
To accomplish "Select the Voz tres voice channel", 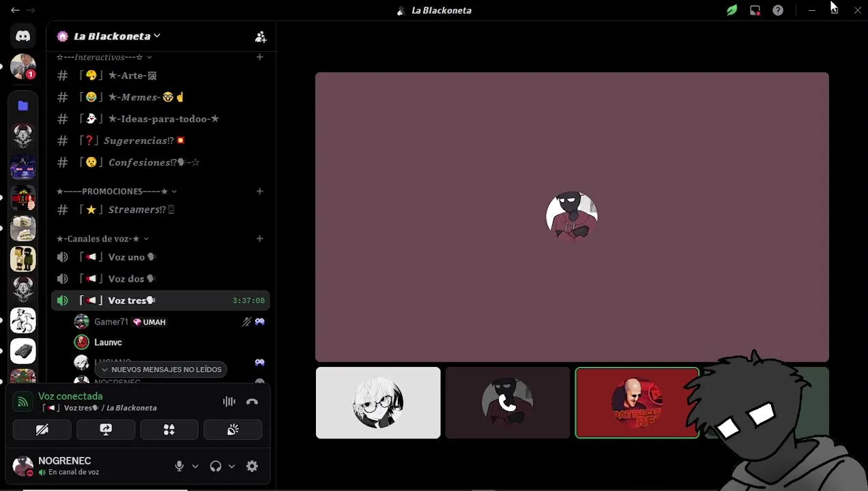I will 160,301.
